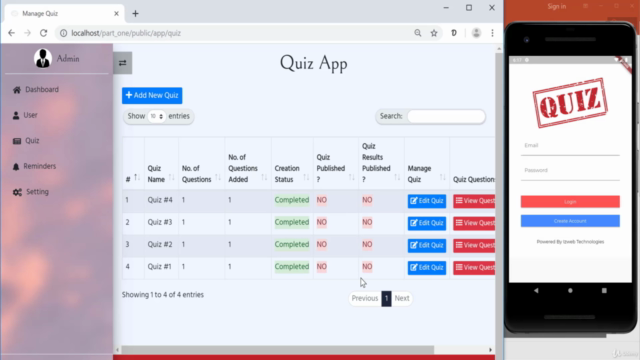Click the Add New Quiz button

coord(152,96)
